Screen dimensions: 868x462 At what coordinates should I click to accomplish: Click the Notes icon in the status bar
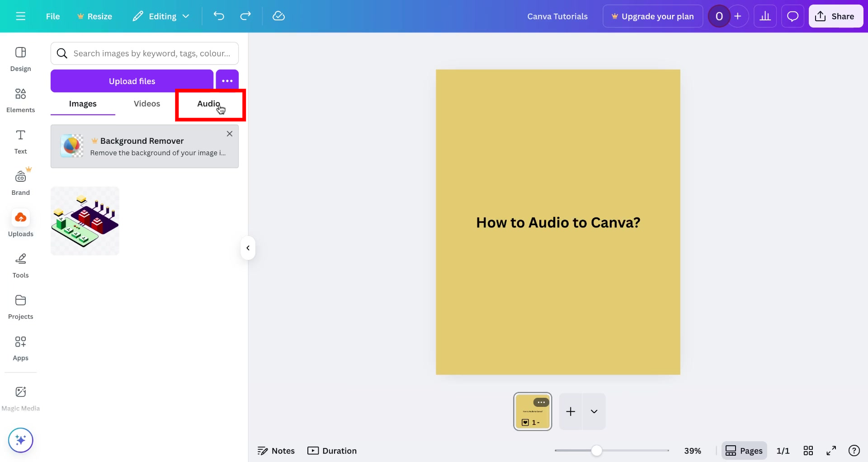point(276,450)
